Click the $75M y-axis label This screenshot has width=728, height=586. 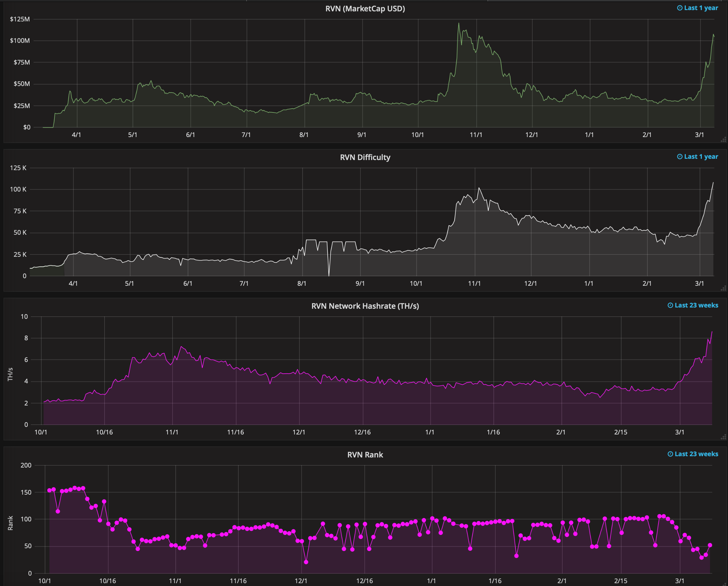point(22,62)
